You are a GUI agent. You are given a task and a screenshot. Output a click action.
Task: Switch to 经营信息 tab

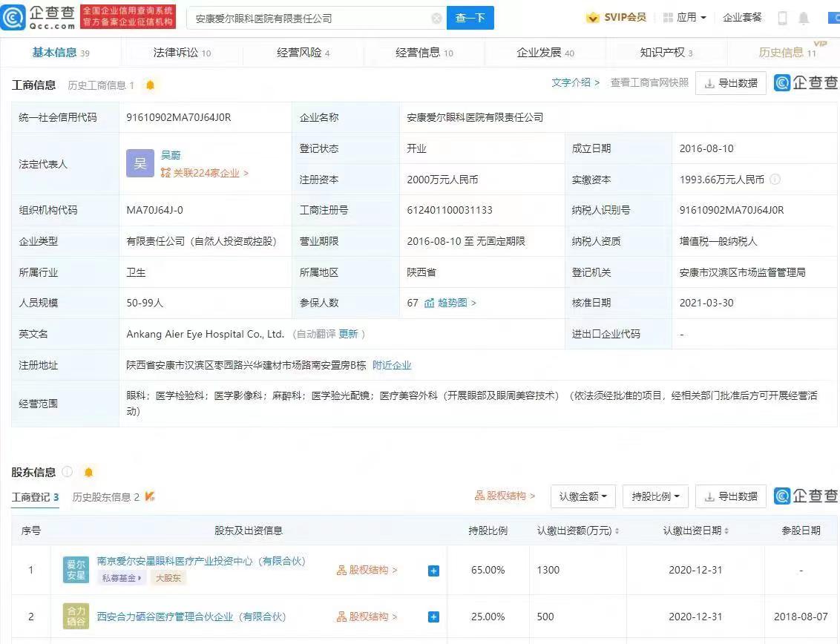424,53
